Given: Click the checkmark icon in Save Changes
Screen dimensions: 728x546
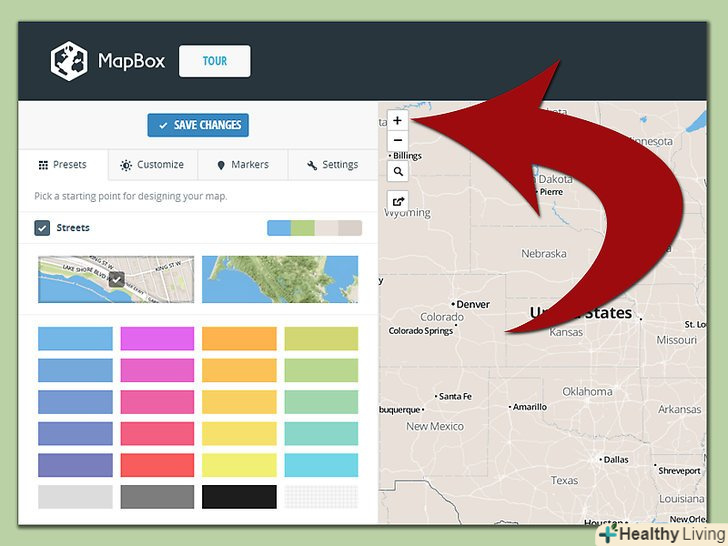Looking at the screenshot, I should tap(163, 125).
